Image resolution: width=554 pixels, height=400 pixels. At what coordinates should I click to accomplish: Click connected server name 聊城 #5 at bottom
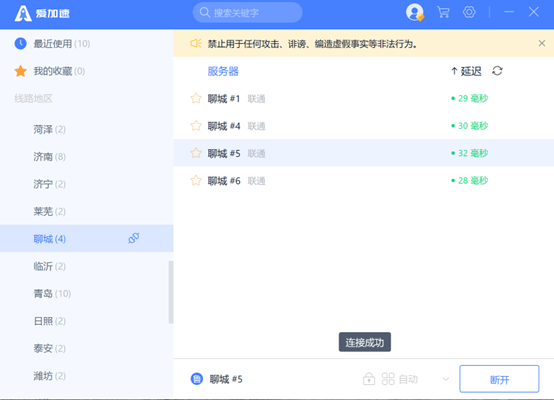click(226, 379)
